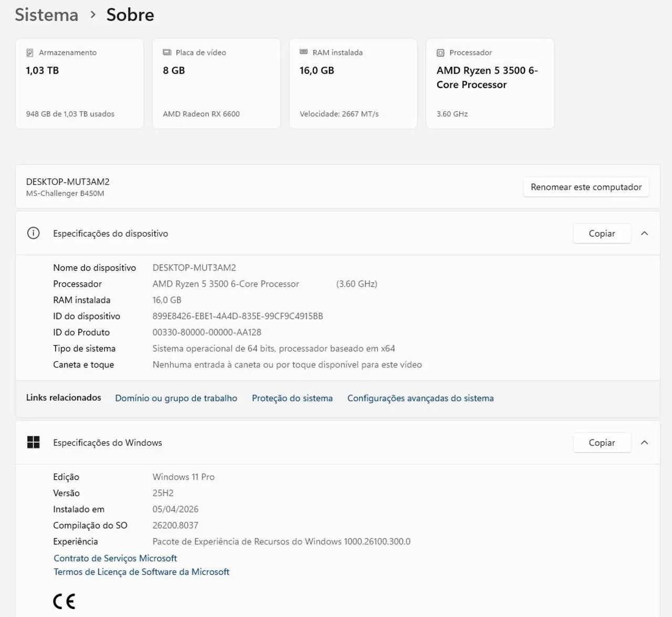Click the Tipo de sistema label
The width and height of the screenshot is (672, 617).
pyautogui.click(x=84, y=349)
